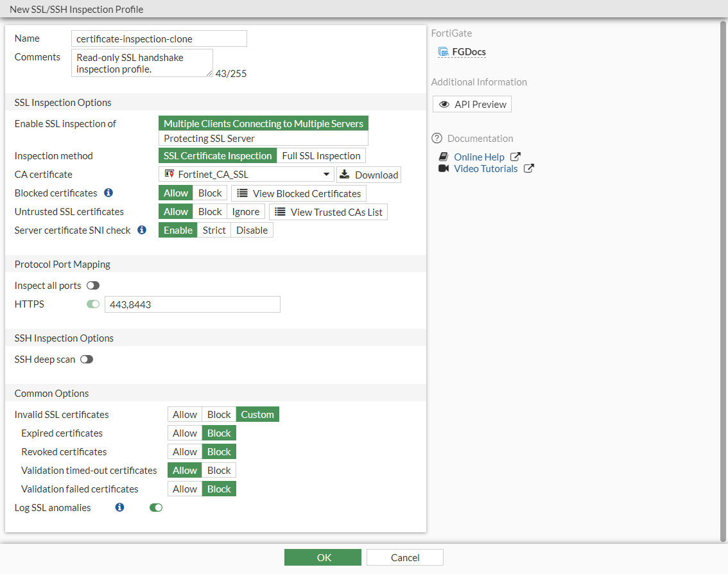Screen dimensions: 728x574
Task: Click OK to save the profile
Action: click(x=323, y=557)
